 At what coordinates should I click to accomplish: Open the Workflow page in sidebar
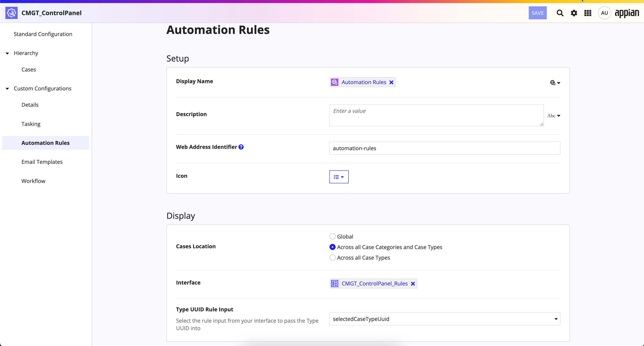[x=33, y=181]
